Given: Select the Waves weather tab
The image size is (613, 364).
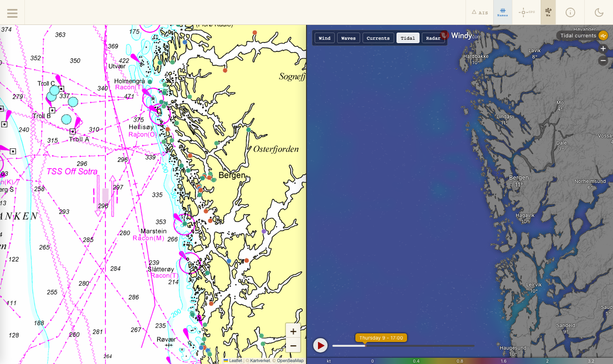Looking at the screenshot, I should click(349, 38).
